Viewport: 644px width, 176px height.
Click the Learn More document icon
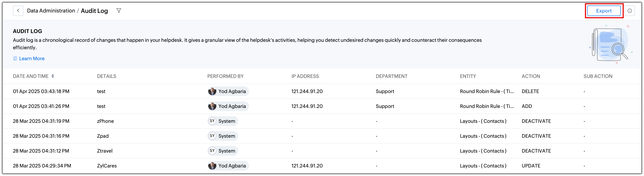pos(15,58)
